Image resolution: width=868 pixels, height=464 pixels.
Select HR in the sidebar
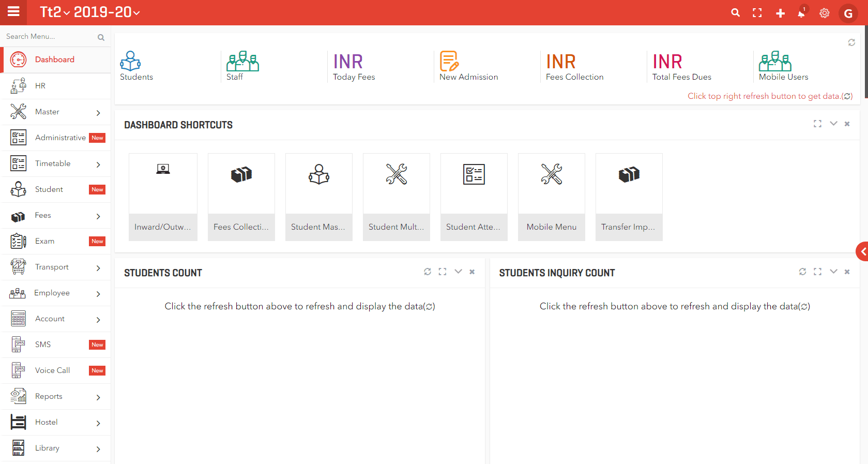[x=40, y=86]
